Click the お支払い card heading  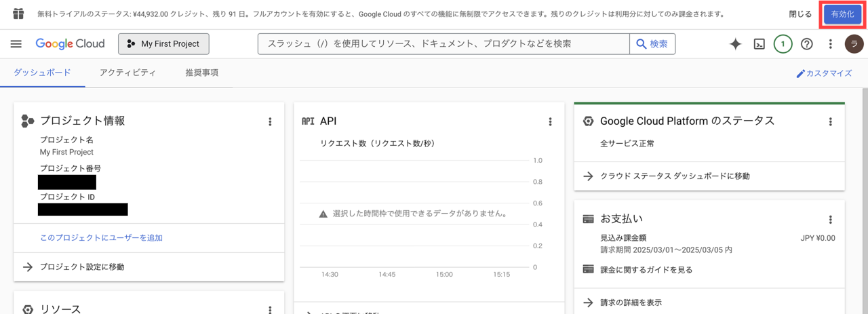621,219
